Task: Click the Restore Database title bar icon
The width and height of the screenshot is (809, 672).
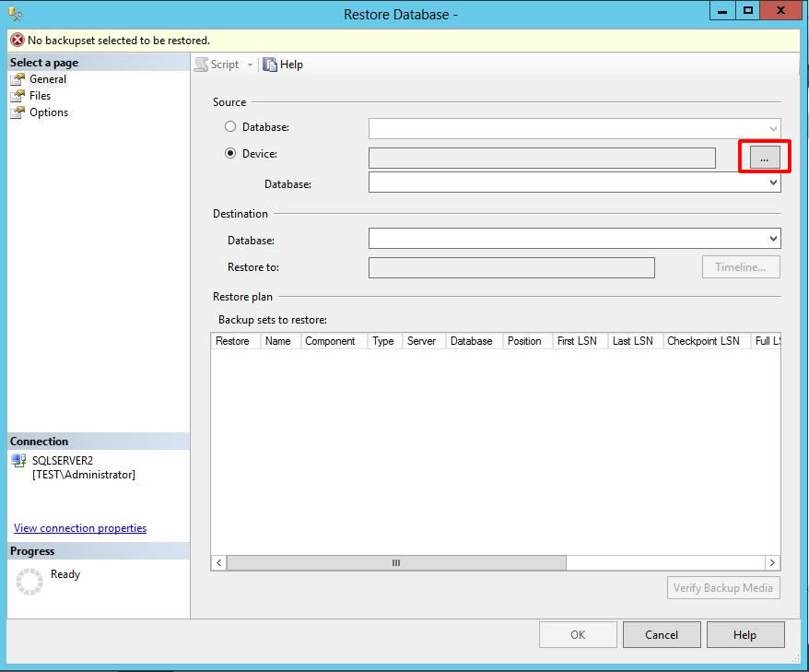Action: click(16, 13)
